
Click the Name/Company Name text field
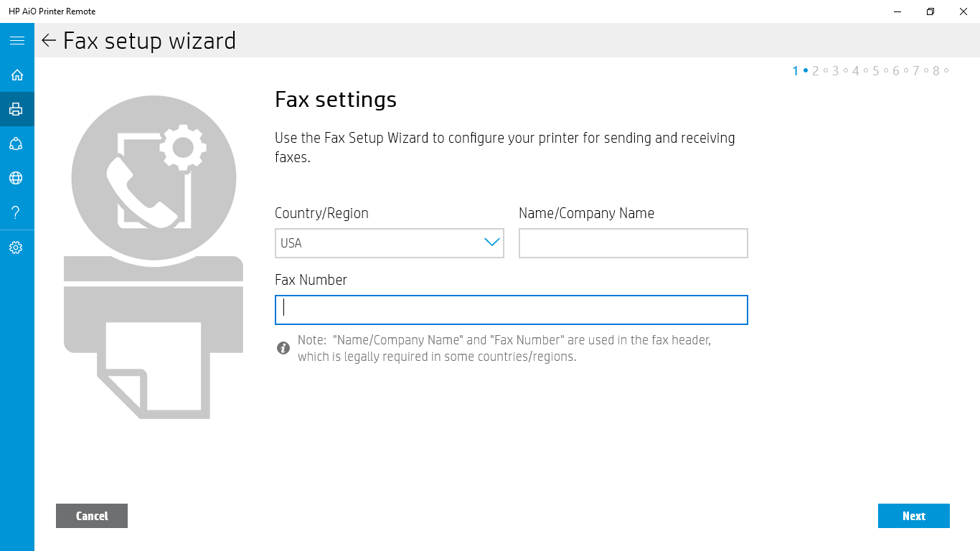coord(633,243)
